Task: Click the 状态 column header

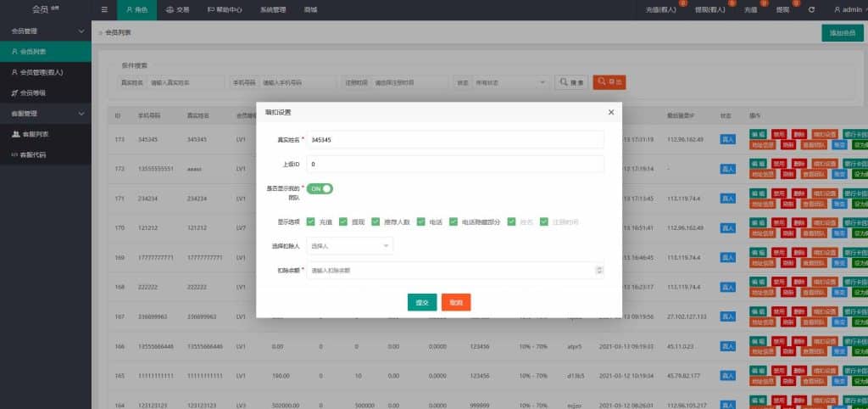Action: pos(726,116)
